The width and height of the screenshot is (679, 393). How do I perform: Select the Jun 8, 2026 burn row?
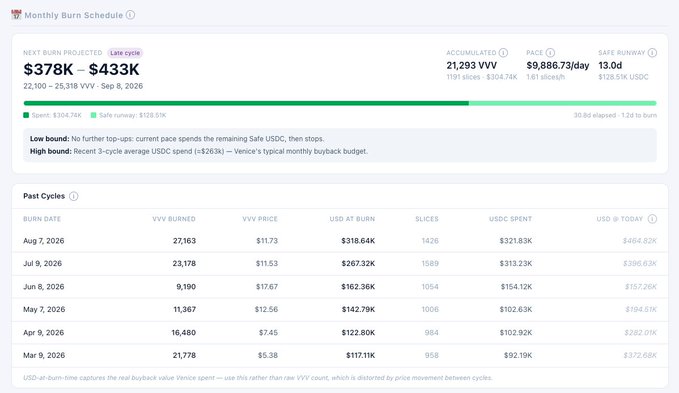tap(340, 287)
